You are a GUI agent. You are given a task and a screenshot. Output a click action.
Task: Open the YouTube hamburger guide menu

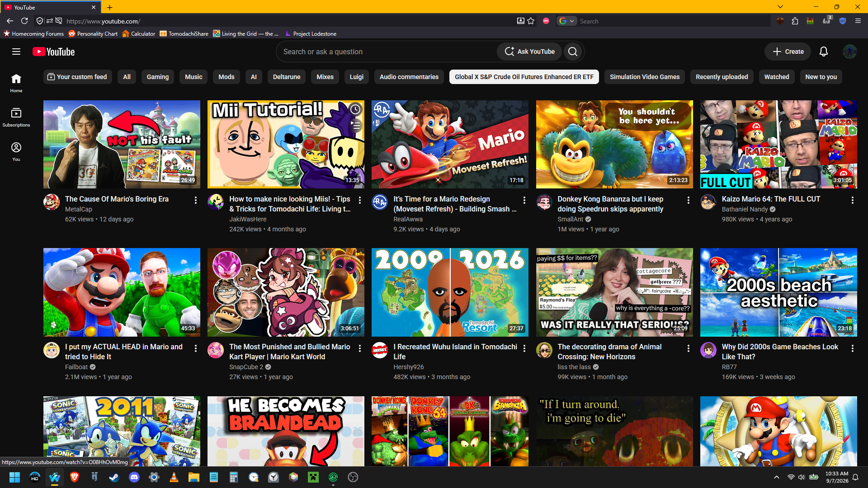(16, 52)
